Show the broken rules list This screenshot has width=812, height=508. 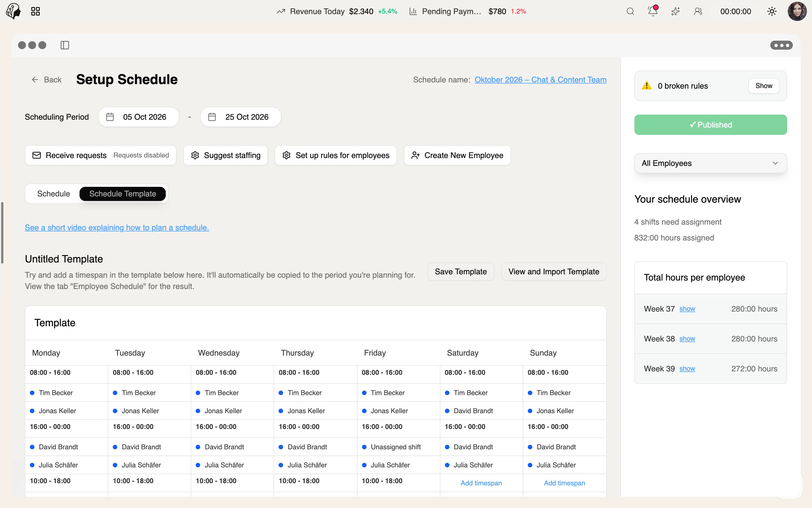tap(764, 86)
